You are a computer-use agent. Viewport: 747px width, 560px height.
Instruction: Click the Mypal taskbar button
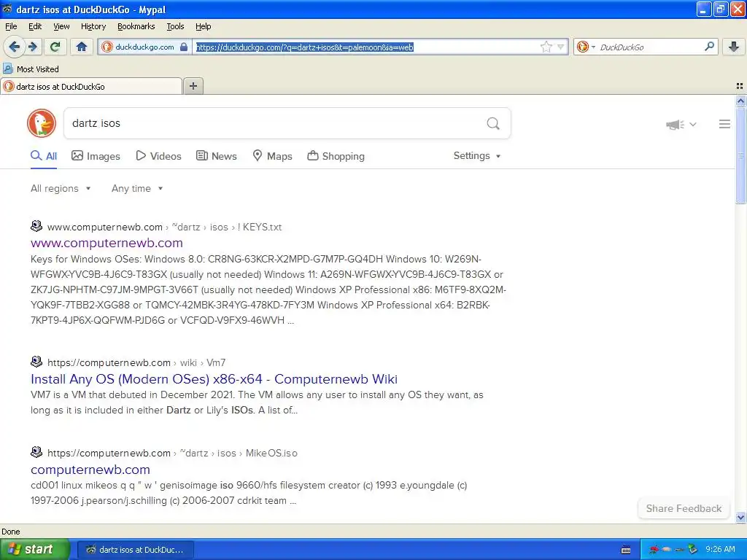pyautogui.click(x=135, y=550)
